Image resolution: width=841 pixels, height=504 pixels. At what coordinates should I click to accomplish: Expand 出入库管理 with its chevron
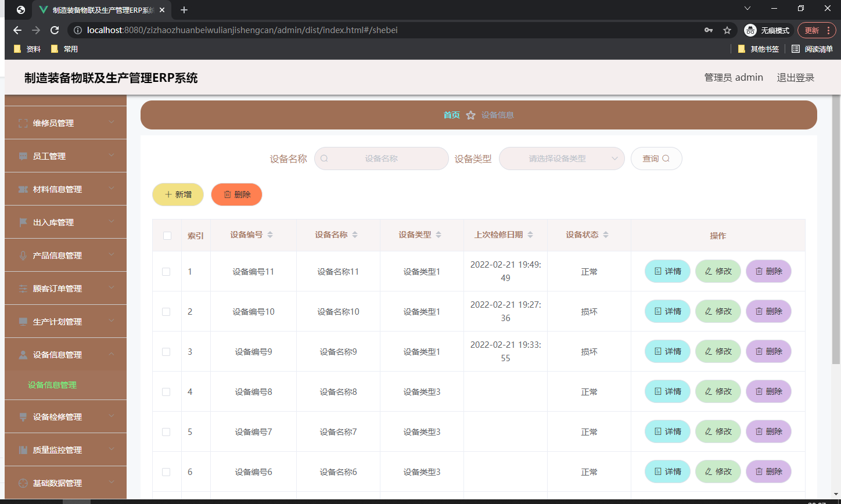pos(112,222)
